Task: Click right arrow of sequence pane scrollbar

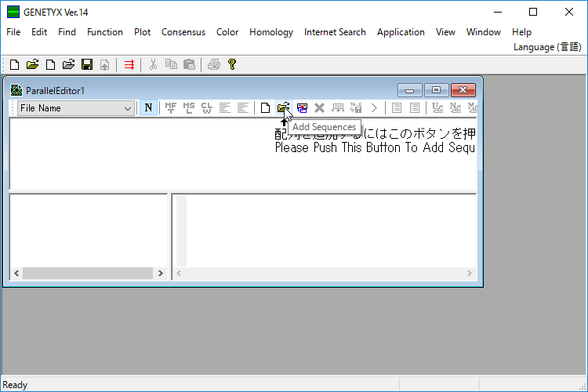Action: [x=470, y=273]
